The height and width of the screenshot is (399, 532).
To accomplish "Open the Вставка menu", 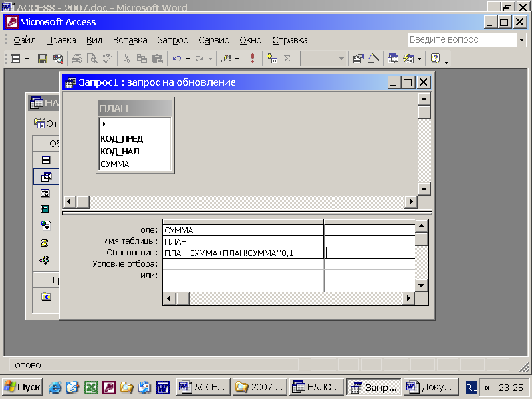I will (130, 40).
